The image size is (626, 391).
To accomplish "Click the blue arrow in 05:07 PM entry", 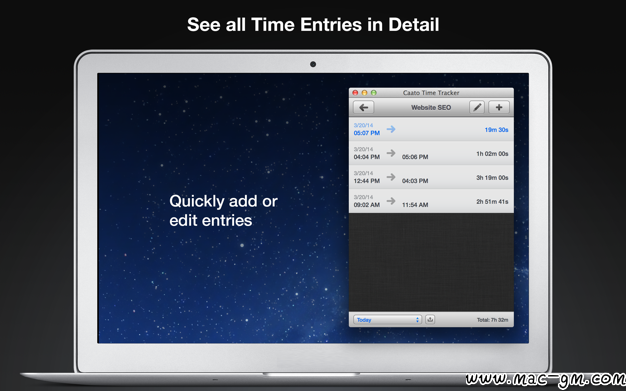I will pos(391,129).
